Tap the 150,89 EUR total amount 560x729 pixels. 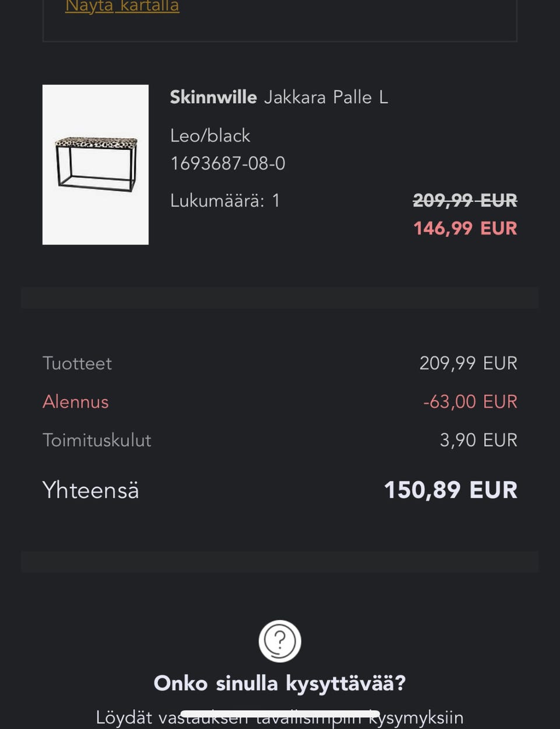(x=450, y=490)
